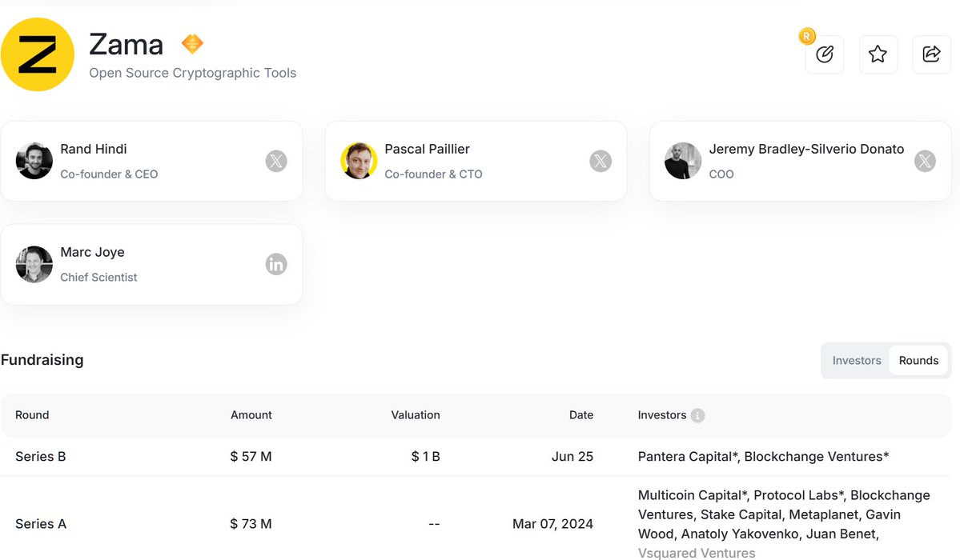960x560 pixels.
Task: Open Jeremy Bradley-Silverio Donato's X profile icon
Action: coord(925,161)
